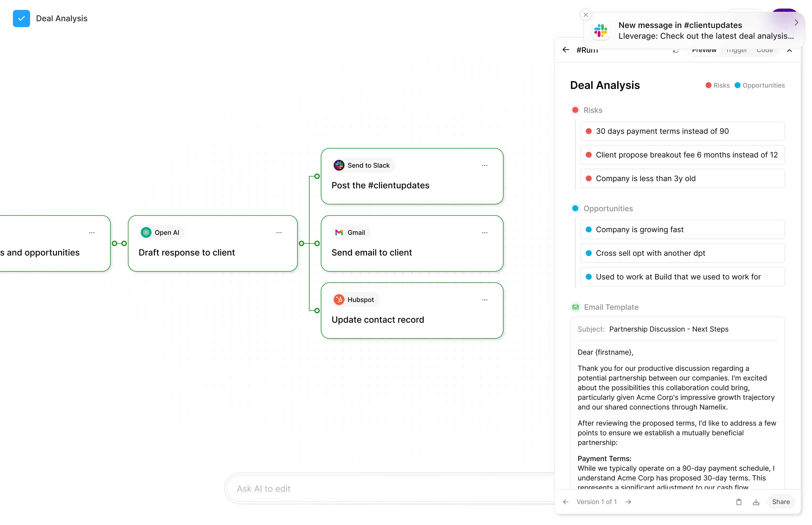Open the Gmail node three-dot menu
The image size is (812, 525).
(484, 232)
